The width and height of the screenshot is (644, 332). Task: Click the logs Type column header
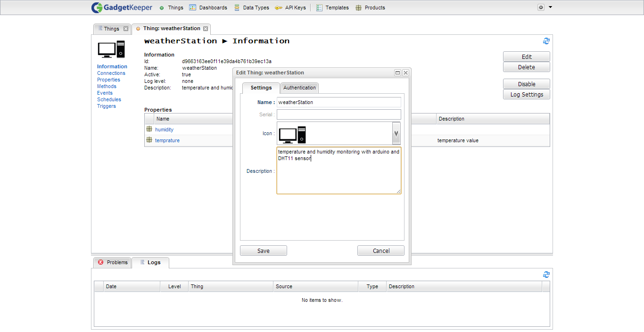[x=372, y=286]
